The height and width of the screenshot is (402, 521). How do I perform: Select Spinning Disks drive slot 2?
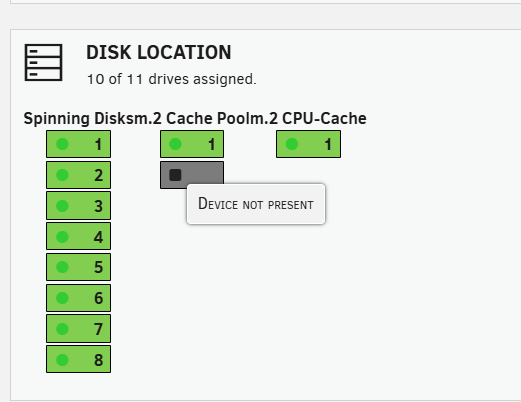point(78,175)
